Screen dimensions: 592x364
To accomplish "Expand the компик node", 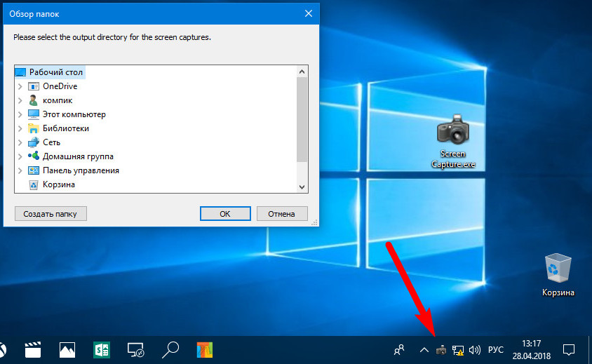I will [20, 100].
